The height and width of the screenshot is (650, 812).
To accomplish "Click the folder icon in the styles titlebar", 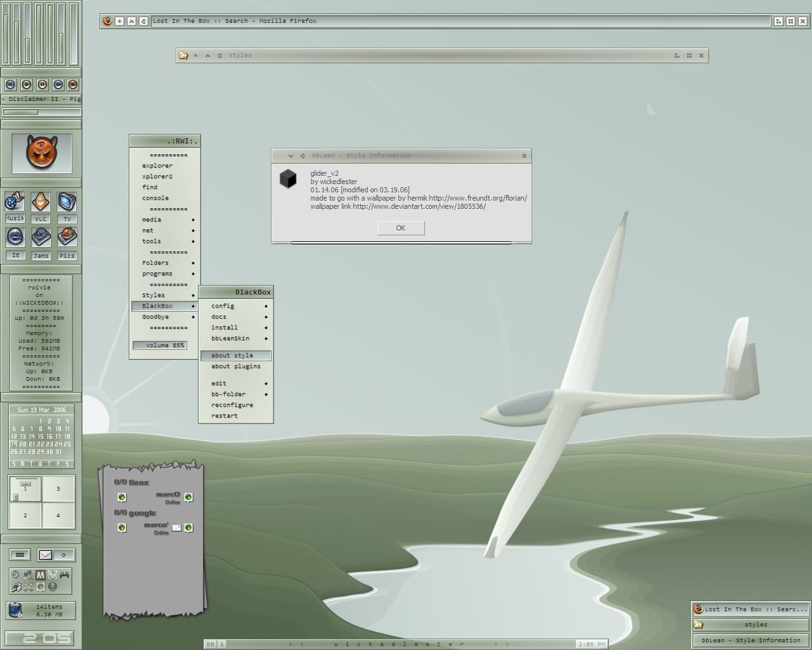I will (183, 55).
